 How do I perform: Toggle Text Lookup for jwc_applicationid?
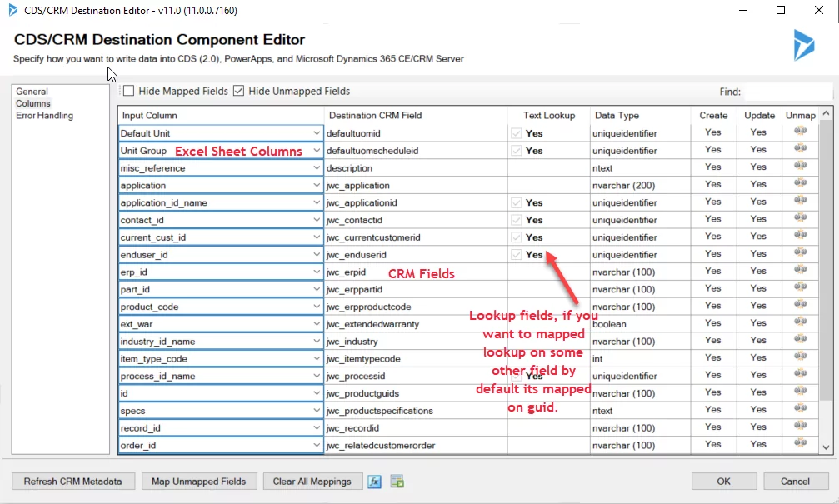coord(516,202)
